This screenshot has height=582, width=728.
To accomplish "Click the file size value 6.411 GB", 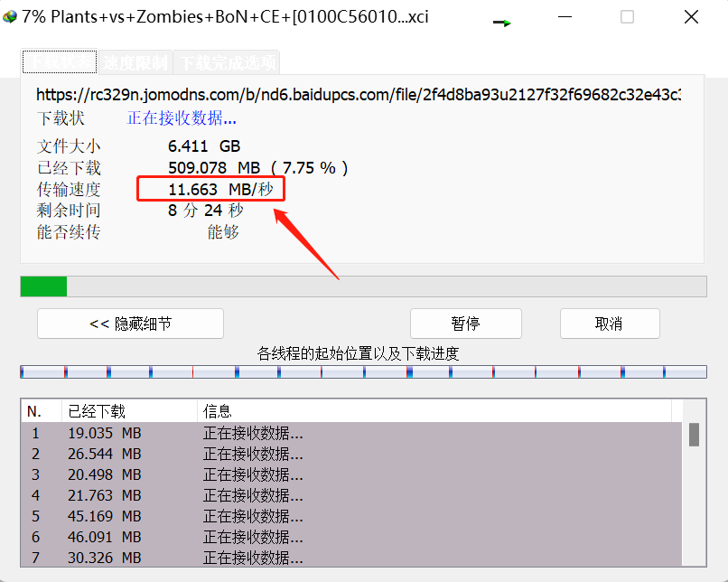I will pos(204,146).
